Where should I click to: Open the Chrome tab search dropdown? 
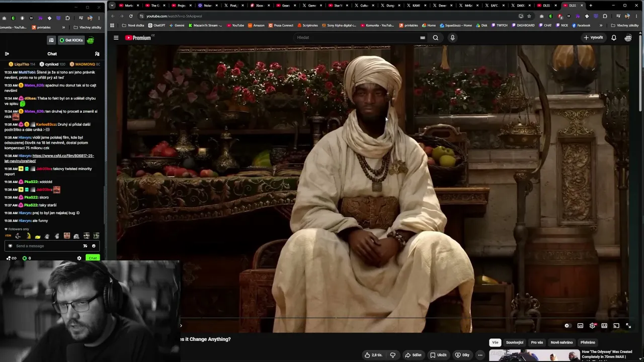(112, 6)
